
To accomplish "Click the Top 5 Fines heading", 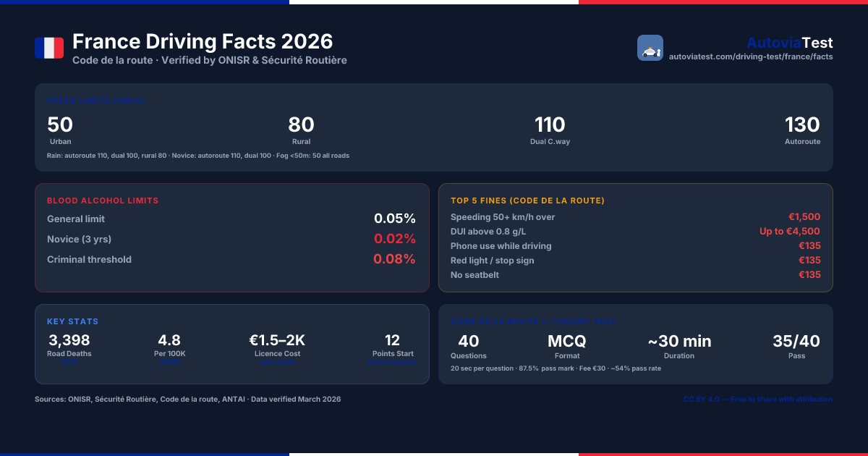I will pyautogui.click(x=527, y=200).
